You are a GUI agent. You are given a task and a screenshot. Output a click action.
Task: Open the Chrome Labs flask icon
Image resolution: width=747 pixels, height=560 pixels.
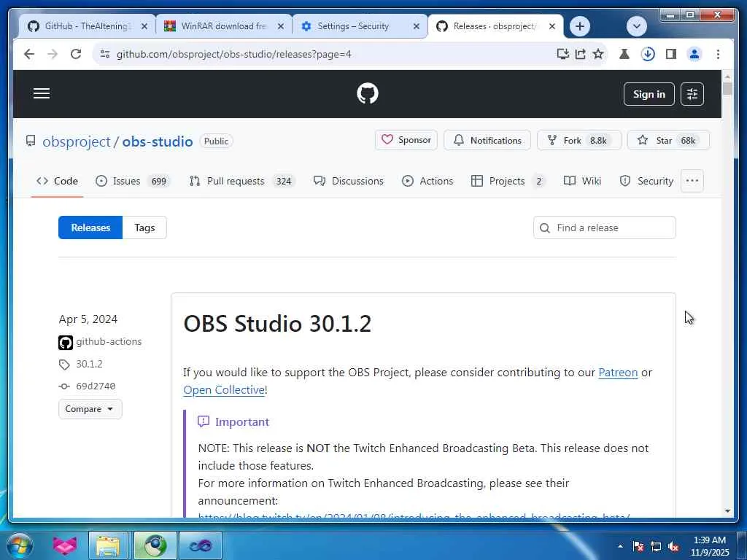pyautogui.click(x=624, y=54)
